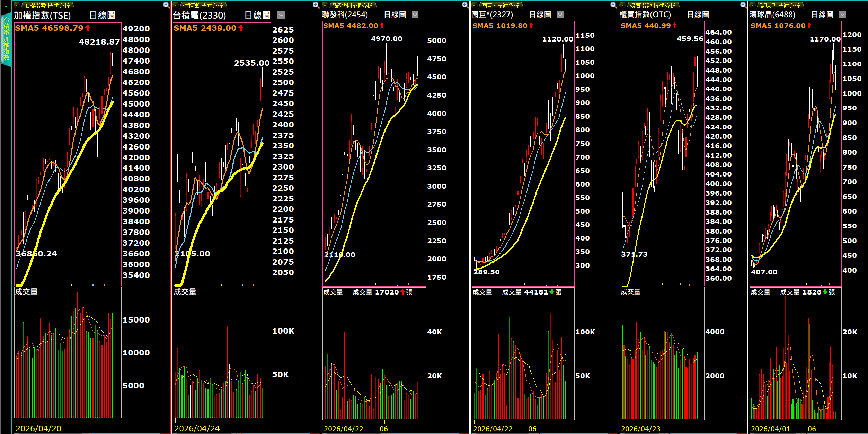This screenshot has height=434, width=868.
Task: Open the round menu icon on 環球晶 tab
Action: pyautogui.click(x=753, y=6)
